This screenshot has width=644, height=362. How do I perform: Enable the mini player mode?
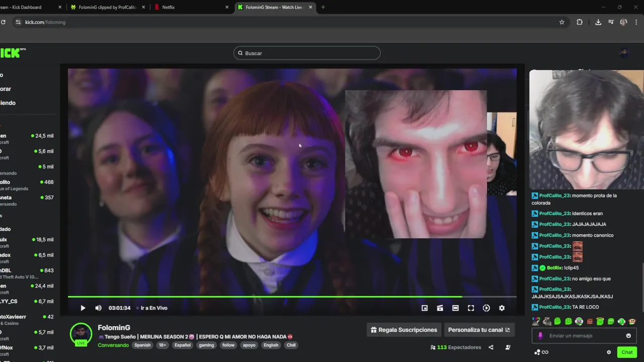(425, 308)
